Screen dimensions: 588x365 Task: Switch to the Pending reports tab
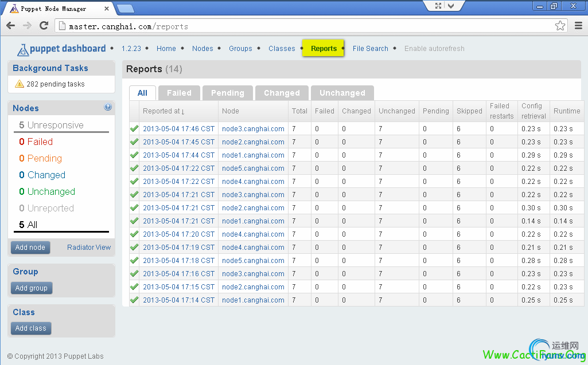pyautogui.click(x=227, y=93)
